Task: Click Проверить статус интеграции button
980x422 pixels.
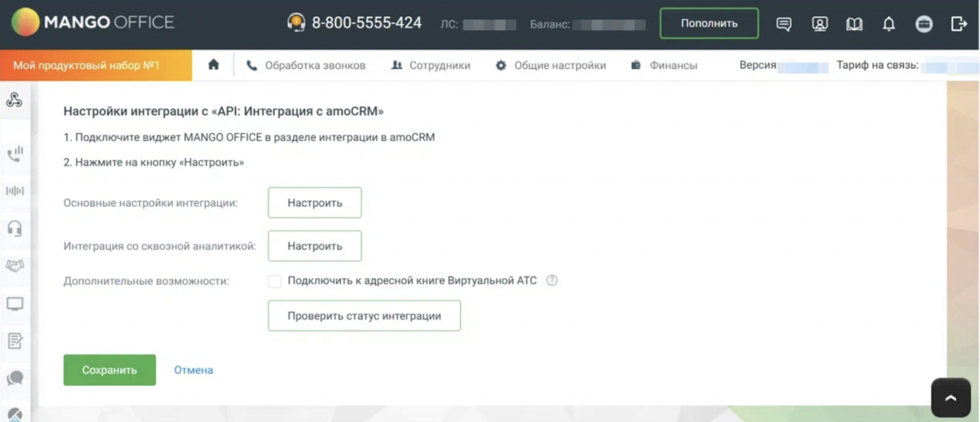Action: tap(364, 315)
